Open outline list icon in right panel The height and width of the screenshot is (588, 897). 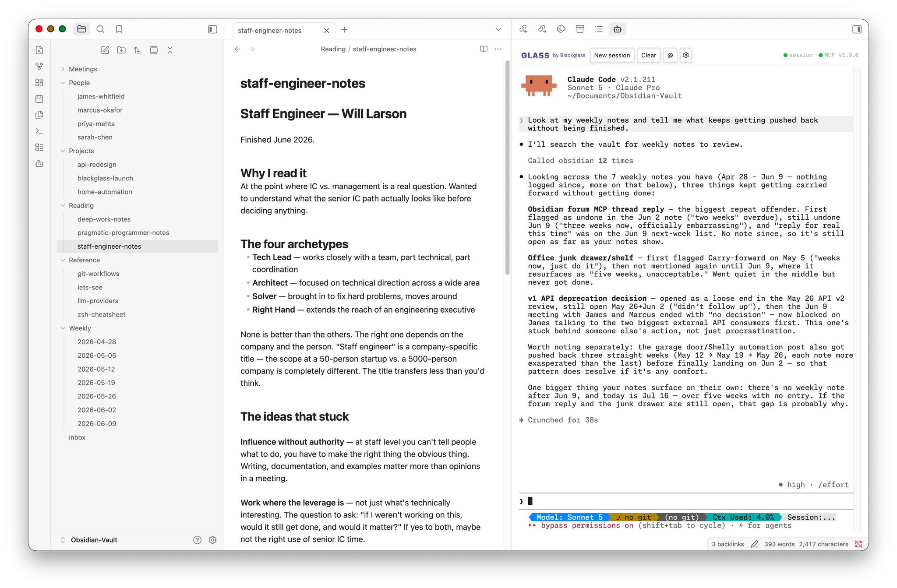599,29
